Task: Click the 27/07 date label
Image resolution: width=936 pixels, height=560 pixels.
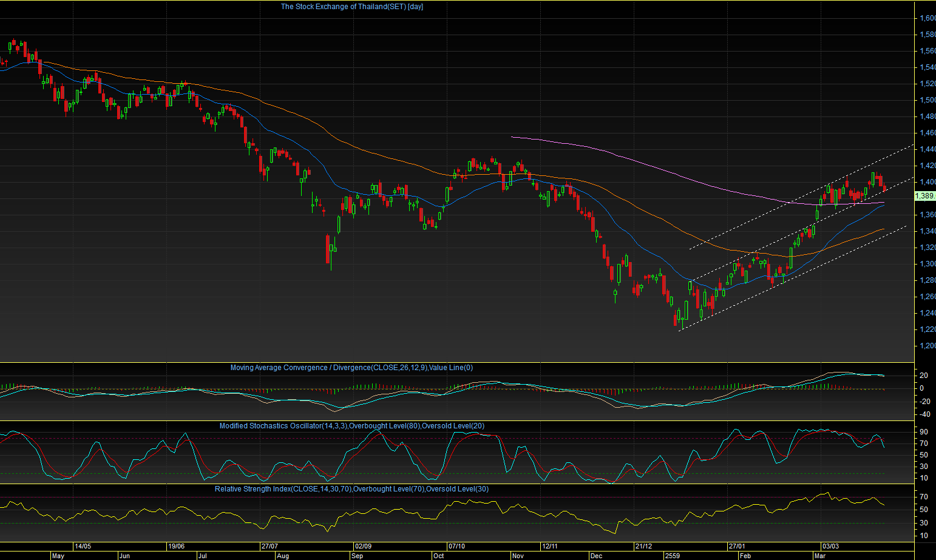Action: point(270,546)
